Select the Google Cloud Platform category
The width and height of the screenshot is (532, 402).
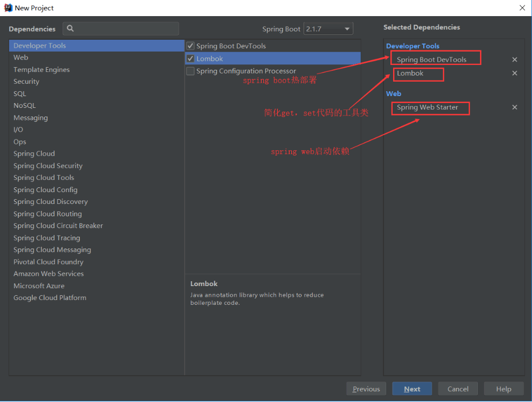(97, 298)
